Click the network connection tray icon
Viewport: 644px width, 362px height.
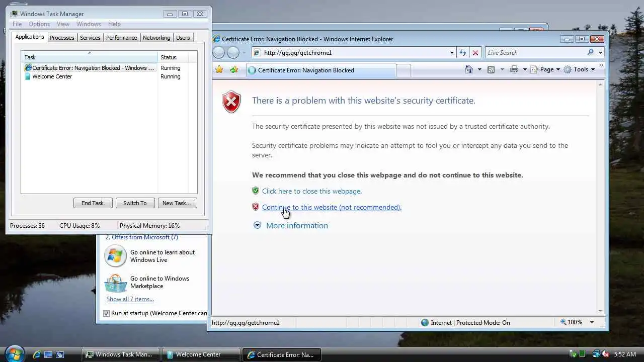[596, 354]
